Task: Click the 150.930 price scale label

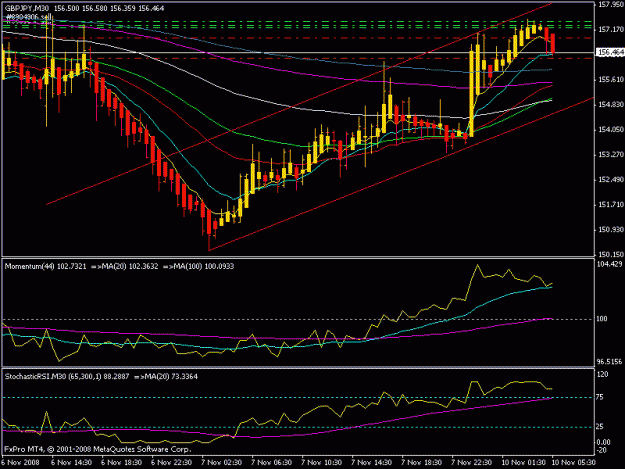Action: (x=611, y=230)
